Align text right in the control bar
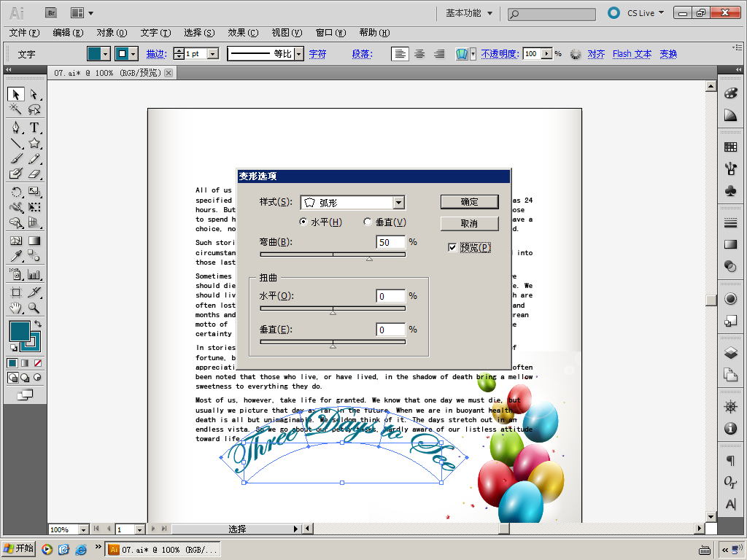The height and width of the screenshot is (560, 747). point(438,54)
